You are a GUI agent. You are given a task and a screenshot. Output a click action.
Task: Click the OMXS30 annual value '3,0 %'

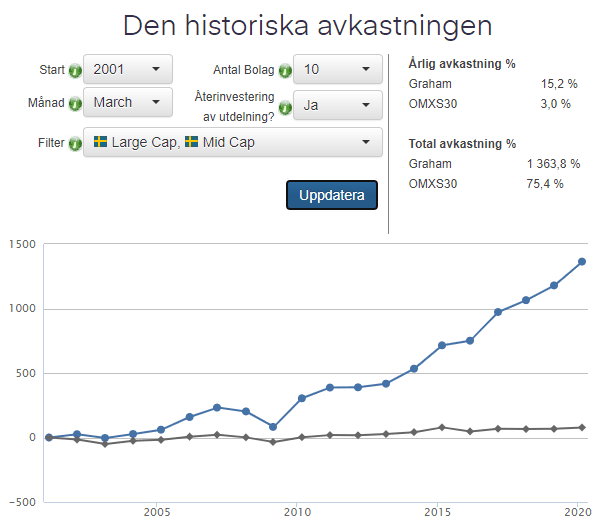pyautogui.click(x=556, y=104)
